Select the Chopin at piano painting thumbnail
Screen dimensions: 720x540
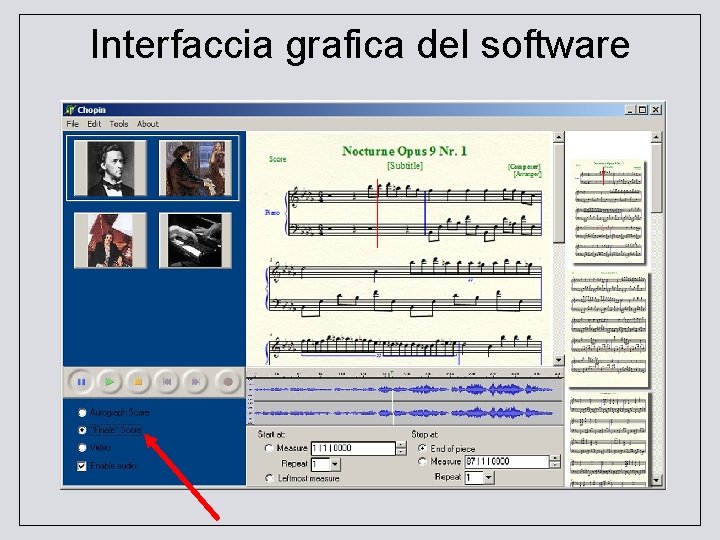pos(195,169)
